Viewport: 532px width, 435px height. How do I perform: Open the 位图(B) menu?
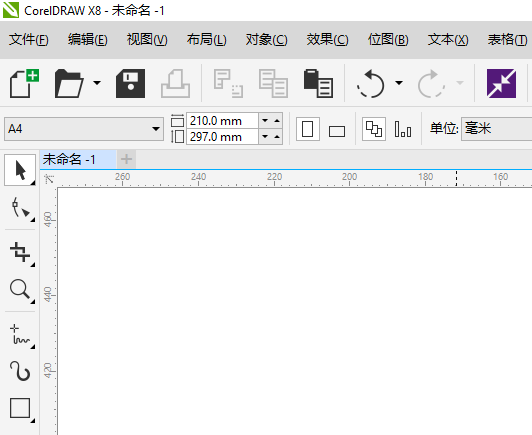click(x=388, y=40)
